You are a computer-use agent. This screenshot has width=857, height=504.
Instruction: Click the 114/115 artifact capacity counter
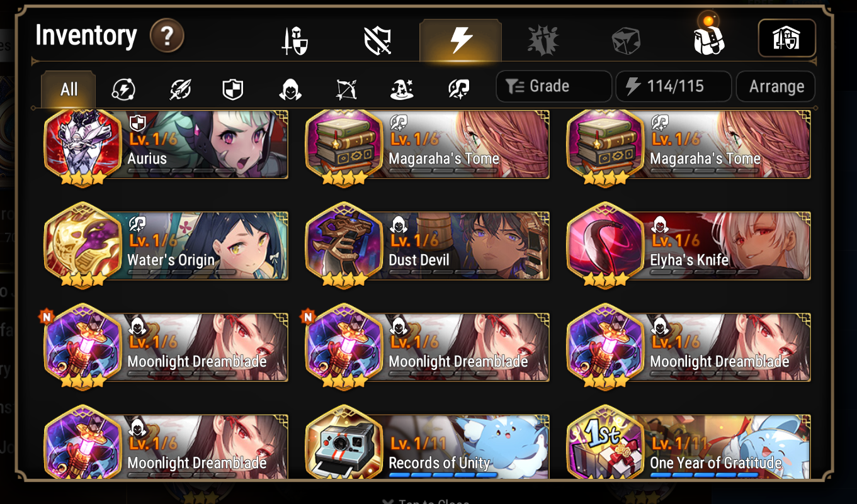click(673, 86)
